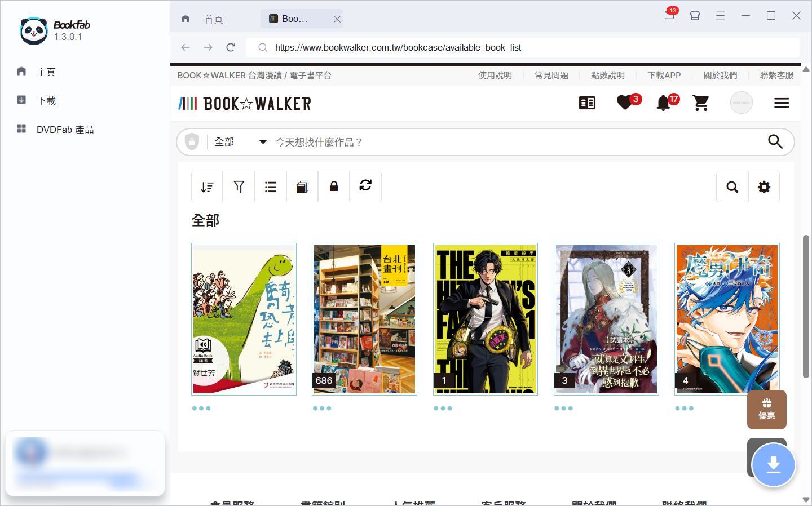Image resolution: width=812 pixels, height=506 pixels.
Task: Click the page vertical scrollbar thumb
Action: click(806, 307)
